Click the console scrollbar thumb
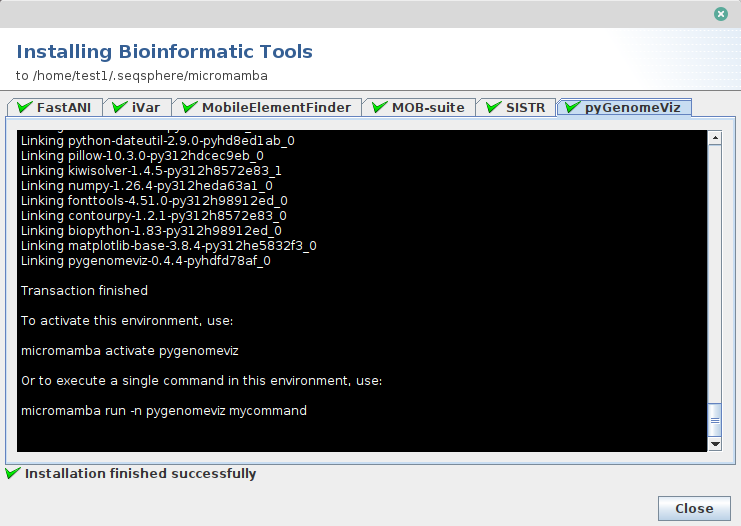Image resolution: width=741 pixels, height=526 pixels. point(715,419)
